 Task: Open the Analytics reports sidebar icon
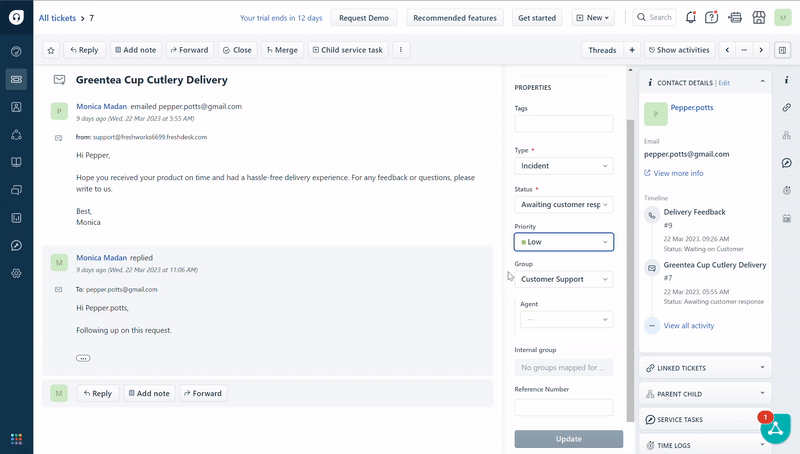pos(16,218)
